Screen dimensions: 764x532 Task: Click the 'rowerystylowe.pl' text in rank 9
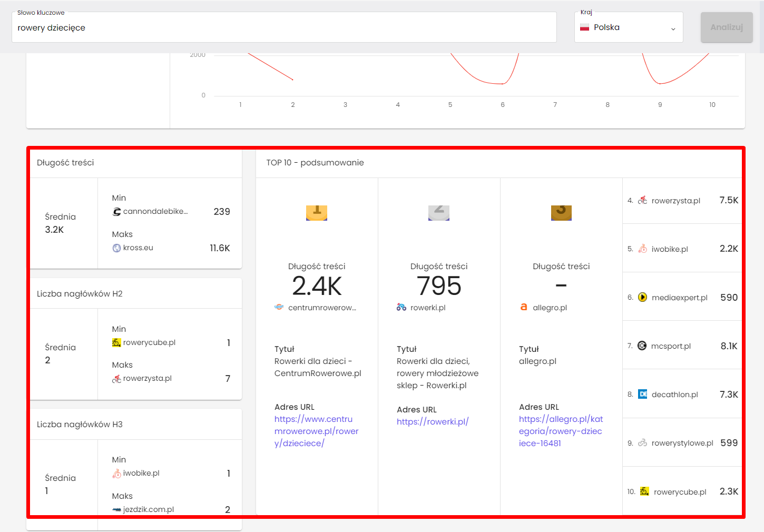[x=682, y=443]
